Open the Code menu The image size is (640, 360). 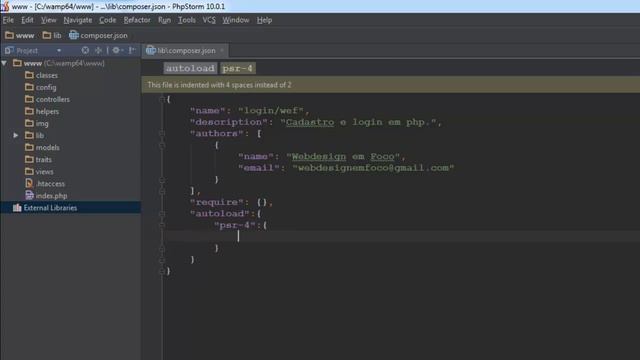(x=107, y=20)
